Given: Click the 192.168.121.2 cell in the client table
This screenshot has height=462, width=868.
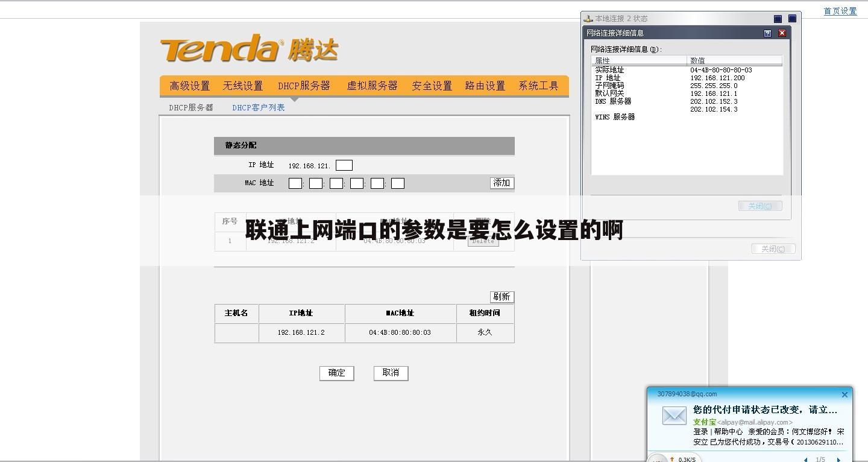Looking at the screenshot, I should (301, 333).
